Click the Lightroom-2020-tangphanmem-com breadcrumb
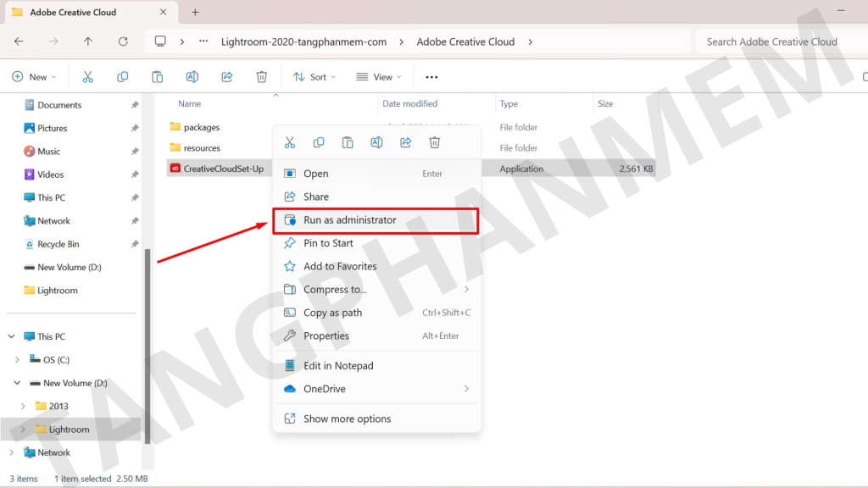 [x=304, y=42]
